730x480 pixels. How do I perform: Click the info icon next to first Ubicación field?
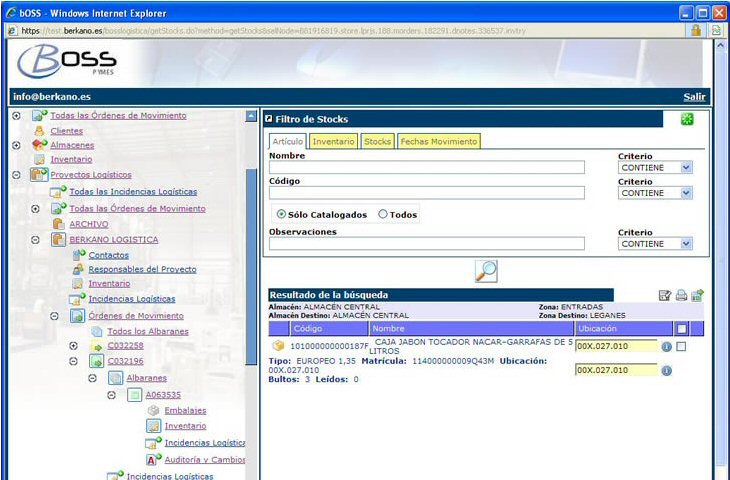pyautogui.click(x=667, y=346)
